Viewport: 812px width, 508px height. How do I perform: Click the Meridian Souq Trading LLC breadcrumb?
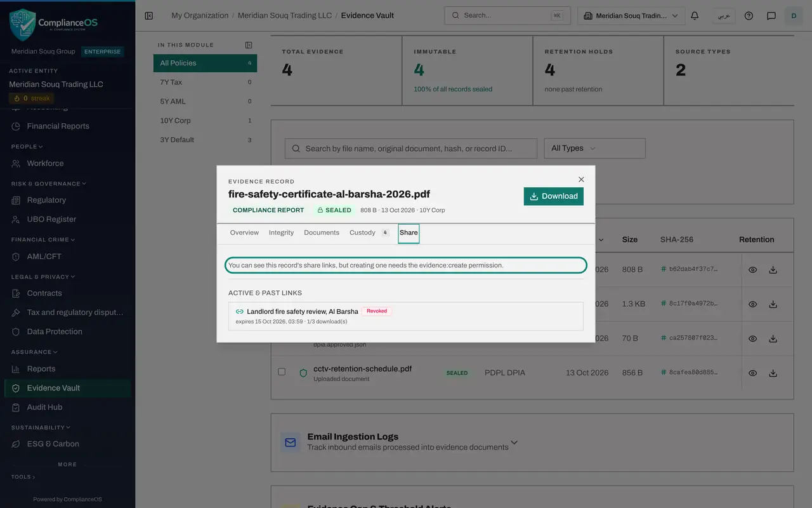point(285,16)
